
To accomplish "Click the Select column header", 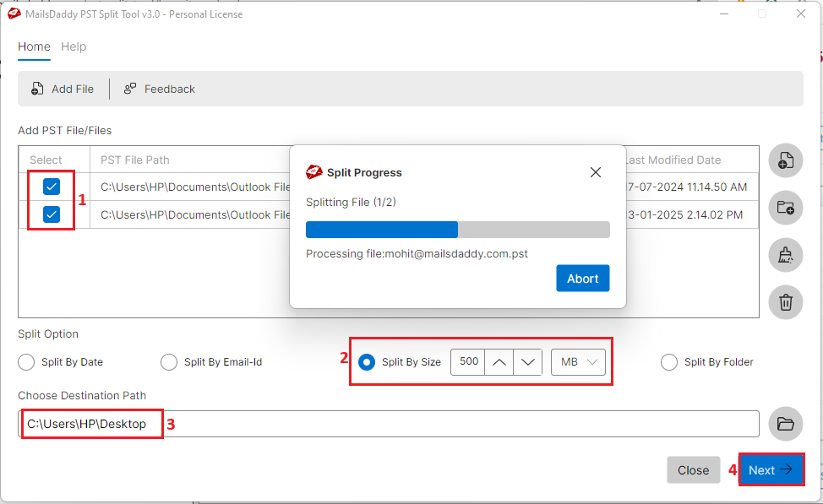I will tap(46, 160).
